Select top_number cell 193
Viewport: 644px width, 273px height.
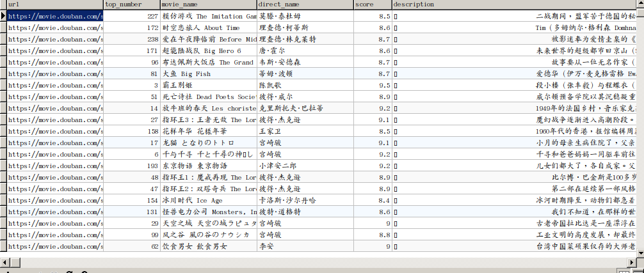132,166
